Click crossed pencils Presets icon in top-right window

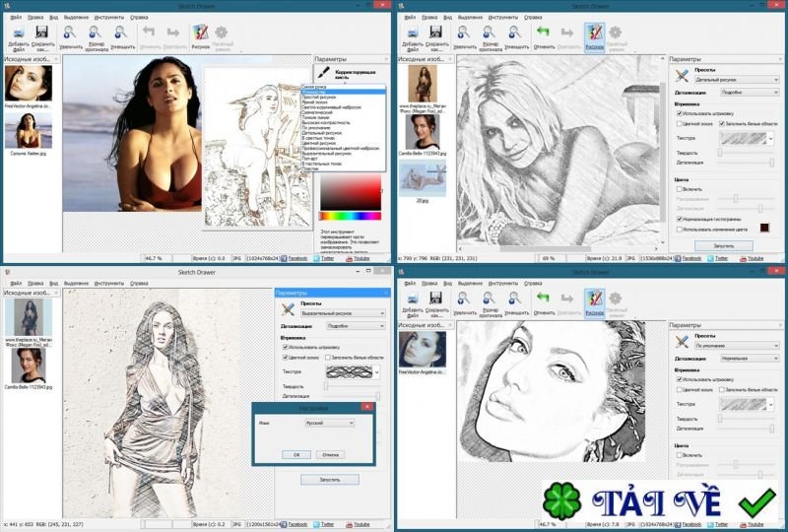(x=682, y=76)
